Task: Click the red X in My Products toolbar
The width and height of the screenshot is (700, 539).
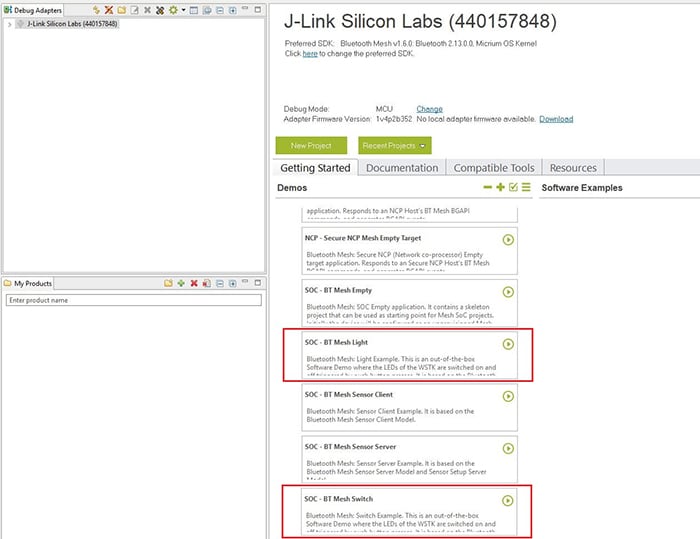Action: click(193, 284)
